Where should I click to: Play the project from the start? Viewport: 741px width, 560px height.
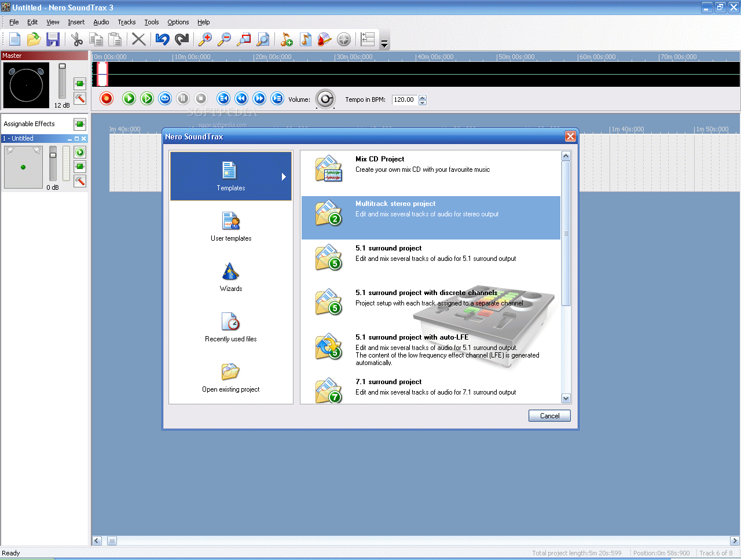[129, 98]
